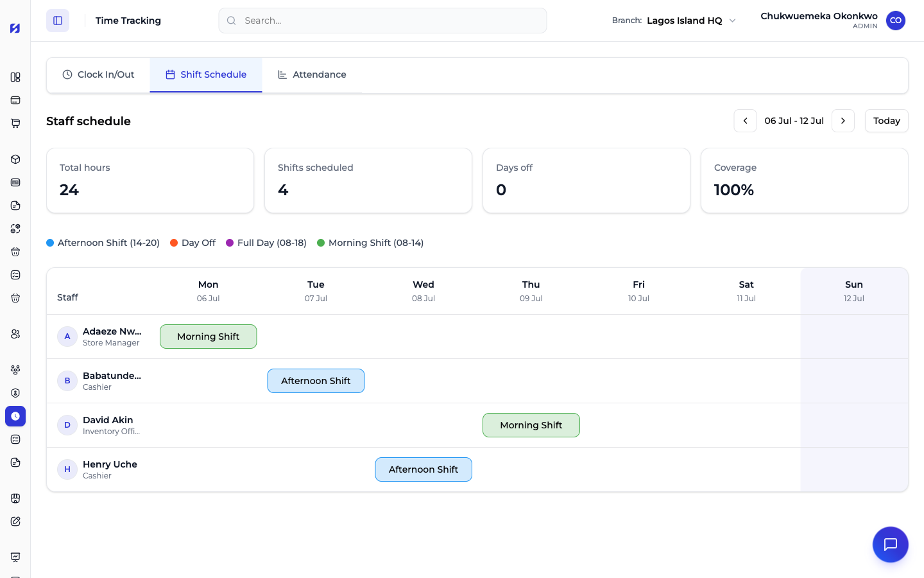This screenshot has height=578, width=924.
Task: Click the Total hours card
Action: coord(150,180)
